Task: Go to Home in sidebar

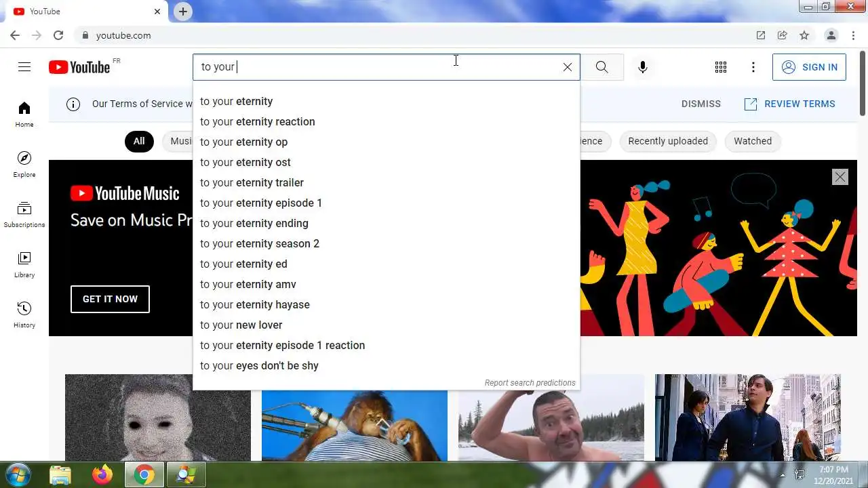Action: 24,115
